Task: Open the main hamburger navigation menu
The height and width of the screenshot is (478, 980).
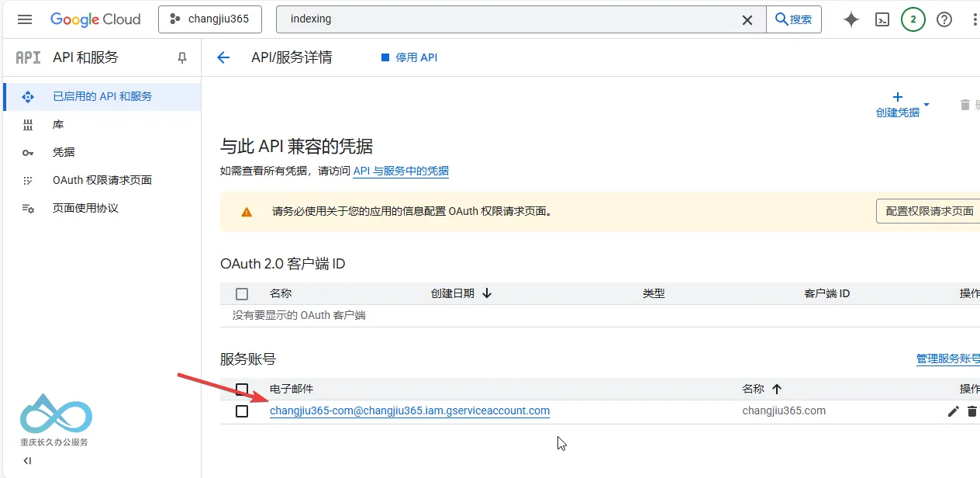Action: 25,19
